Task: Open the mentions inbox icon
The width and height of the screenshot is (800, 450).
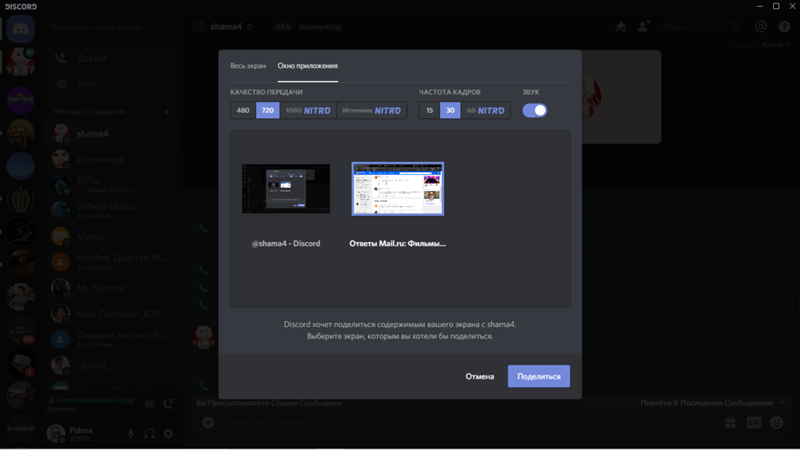Action: pos(761,27)
